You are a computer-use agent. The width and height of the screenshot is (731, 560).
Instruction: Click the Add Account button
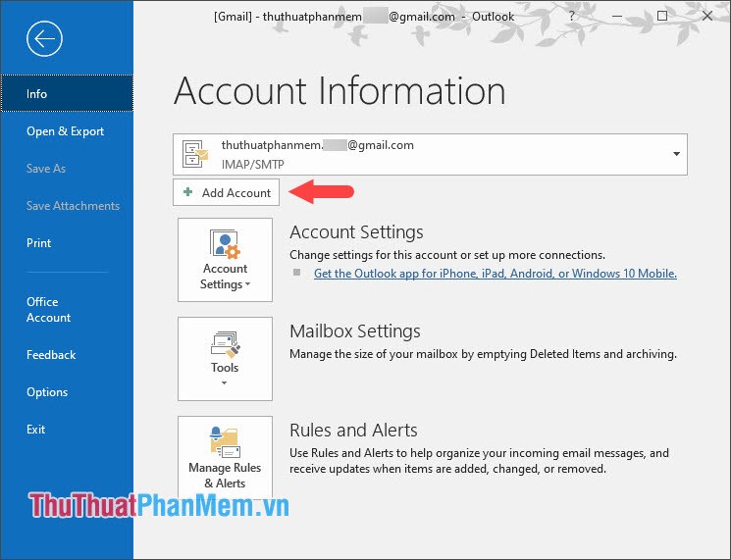(226, 192)
